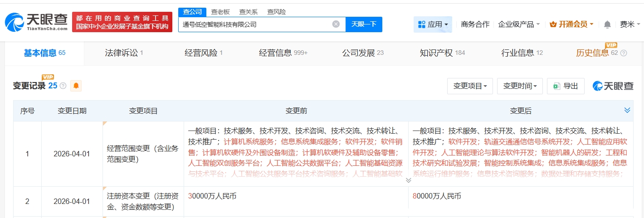Screen dimensions: 644x218
Task: Click the 开通会员 membership button
Action: (571, 24)
